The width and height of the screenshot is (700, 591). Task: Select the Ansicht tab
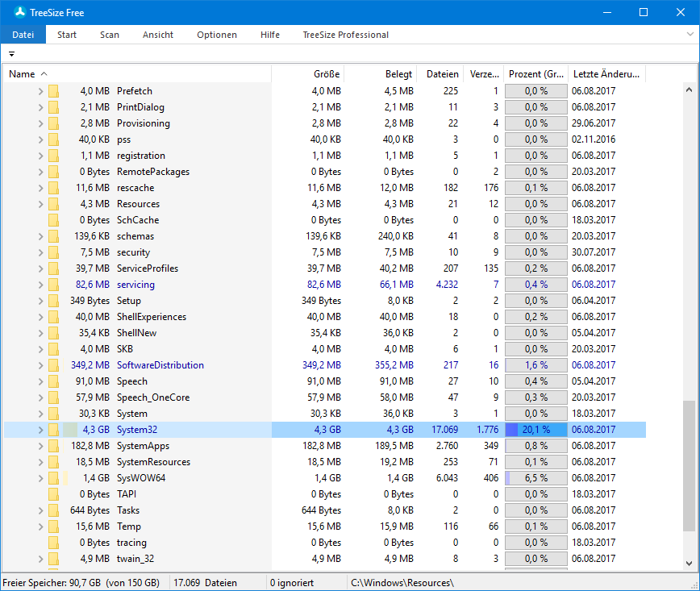(157, 35)
